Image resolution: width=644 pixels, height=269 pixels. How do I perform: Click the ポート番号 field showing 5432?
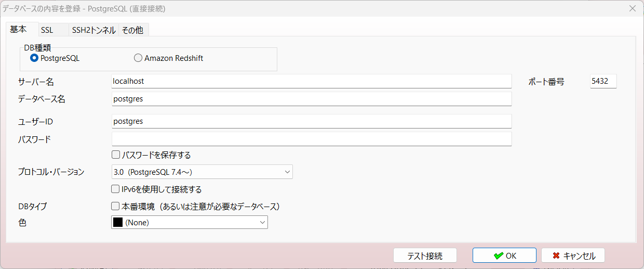(x=603, y=81)
